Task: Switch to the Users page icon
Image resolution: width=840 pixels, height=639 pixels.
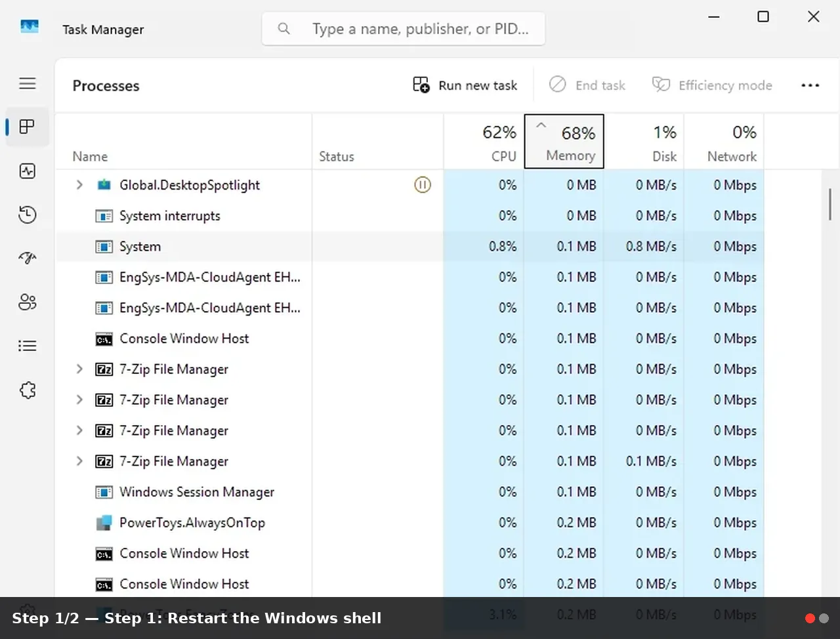Action: [28, 302]
